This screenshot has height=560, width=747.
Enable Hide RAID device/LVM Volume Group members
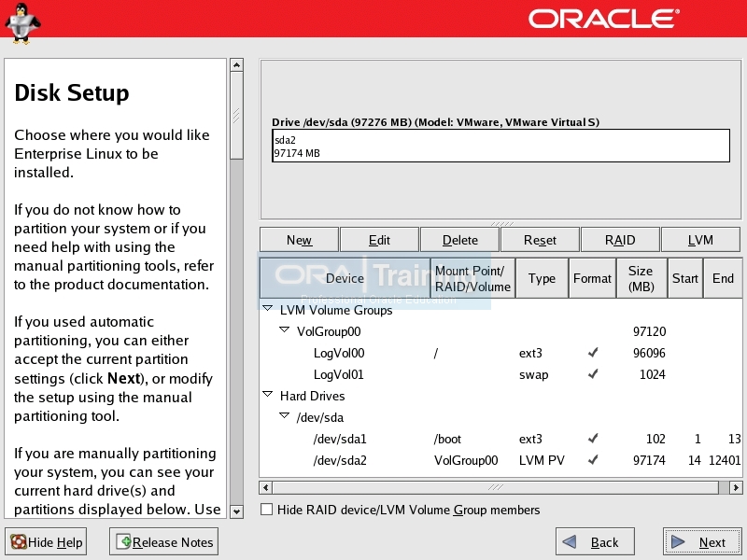click(267, 510)
